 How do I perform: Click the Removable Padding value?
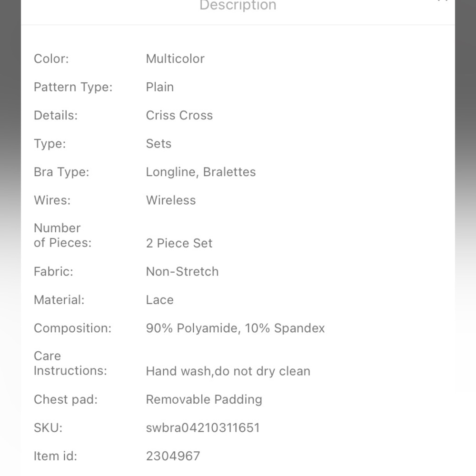tap(204, 399)
